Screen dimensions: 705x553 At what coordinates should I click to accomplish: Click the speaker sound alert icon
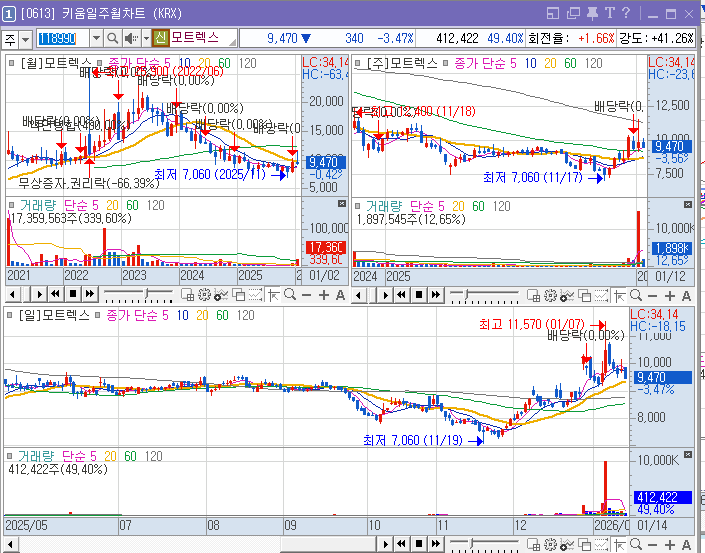pyautogui.click(x=131, y=39)
